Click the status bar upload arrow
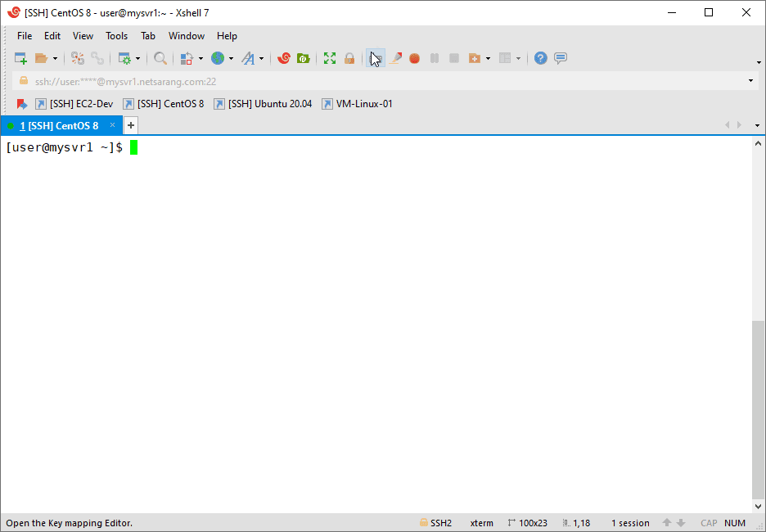The height and width of the screenshot is (532, 766). click(x=667, y=523)
